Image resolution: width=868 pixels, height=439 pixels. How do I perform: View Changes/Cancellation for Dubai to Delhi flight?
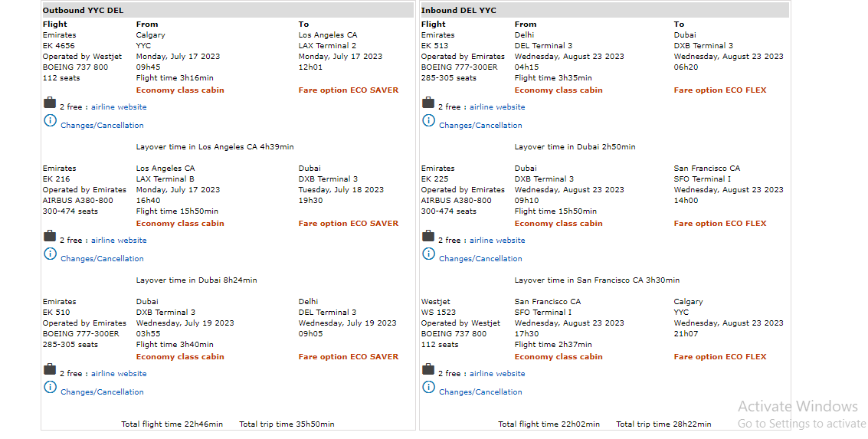click(x=102, y=392)
